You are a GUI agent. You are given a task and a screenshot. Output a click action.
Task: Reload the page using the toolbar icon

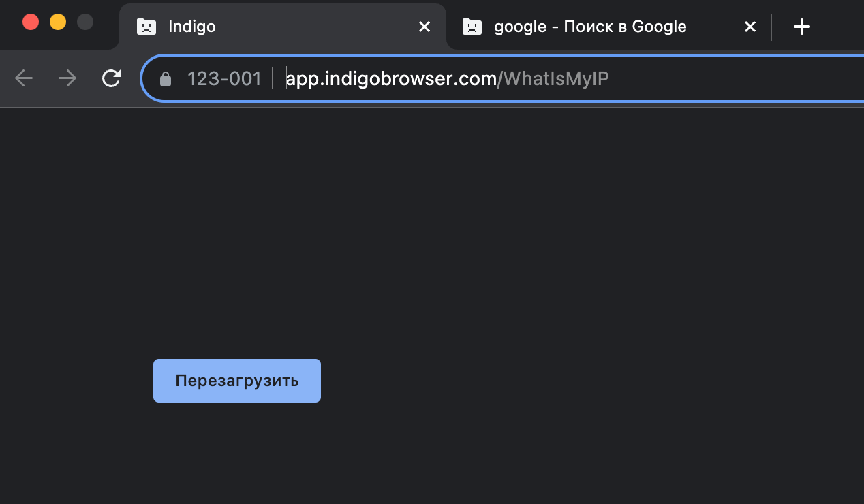coord(111,79)
